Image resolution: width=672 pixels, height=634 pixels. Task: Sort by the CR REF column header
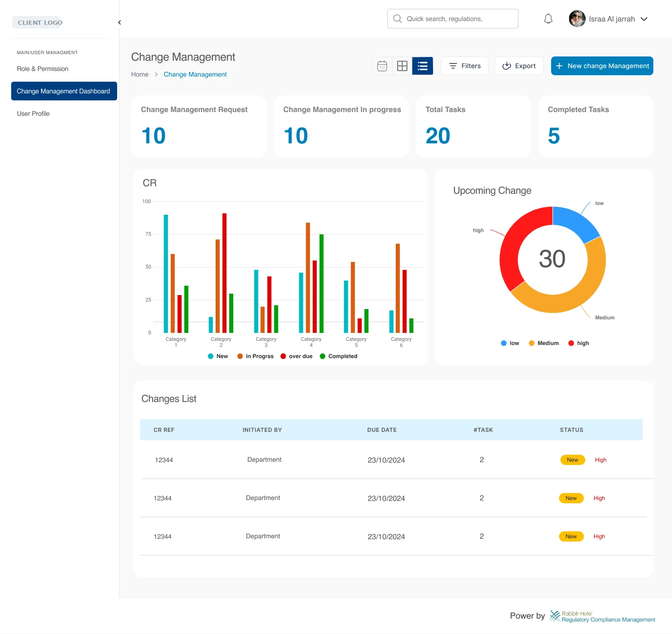tap(164, 430)
